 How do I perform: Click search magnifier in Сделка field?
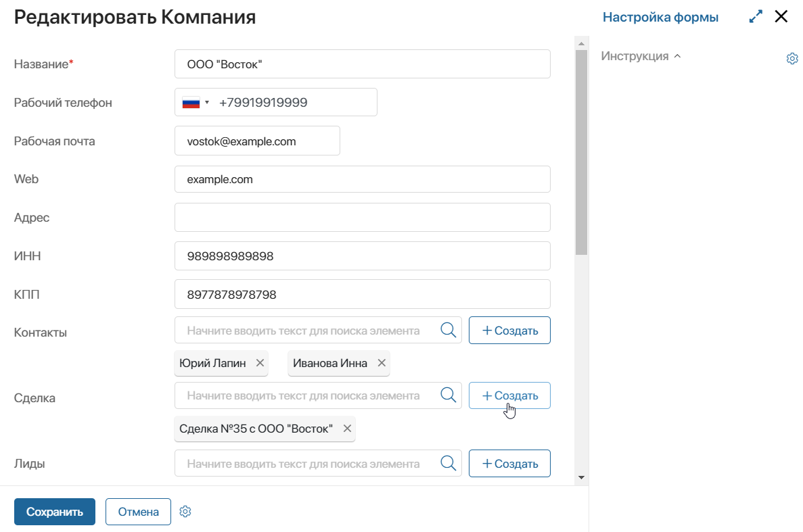pos(448,395)
